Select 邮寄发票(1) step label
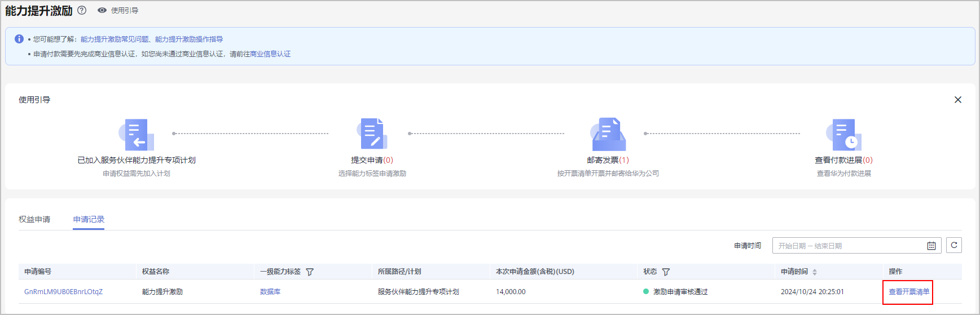980x315 pixels. click(x=608, y=160)
